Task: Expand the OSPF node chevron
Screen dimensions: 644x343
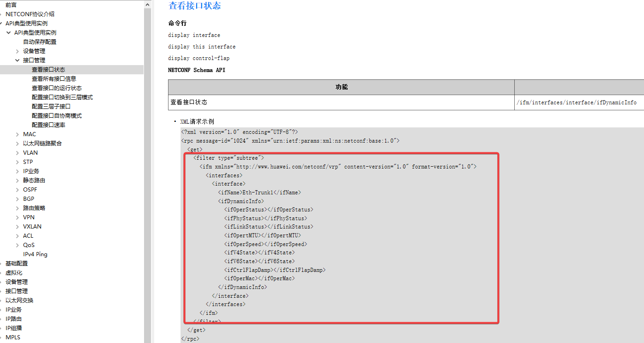Action: click(x=18, y=190)
